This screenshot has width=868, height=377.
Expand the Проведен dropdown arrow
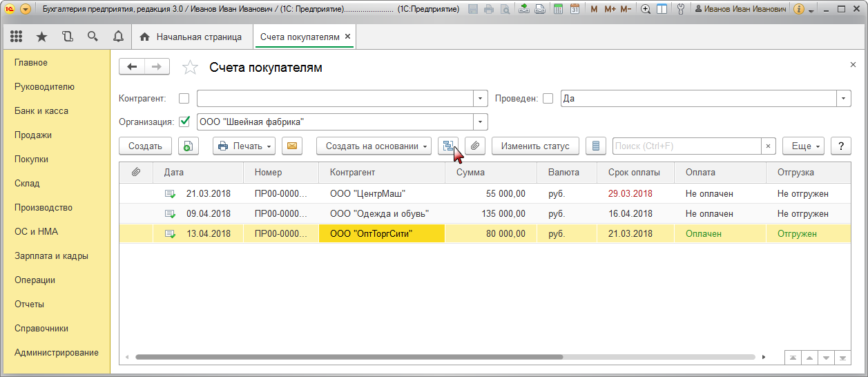[x=844, y=98]
